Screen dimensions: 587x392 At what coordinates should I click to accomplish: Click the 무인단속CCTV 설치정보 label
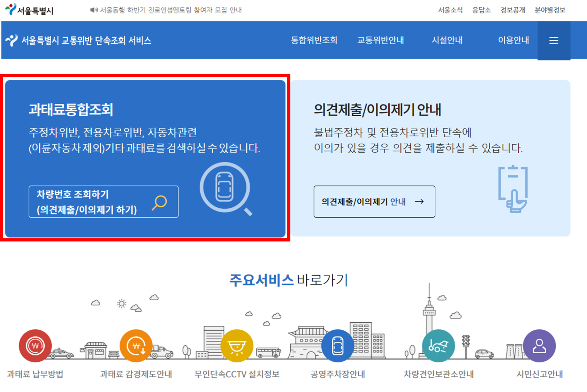pyautogui.click(x=237, y=375)
